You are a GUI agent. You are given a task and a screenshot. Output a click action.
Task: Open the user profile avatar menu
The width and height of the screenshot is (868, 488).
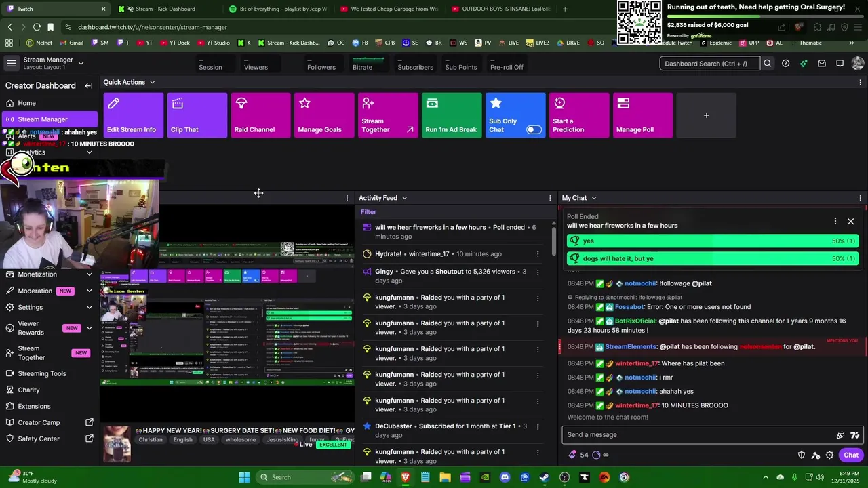coord(858,64)
